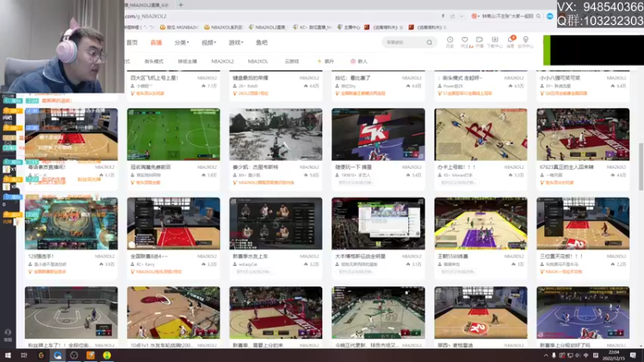
Task: Click the page vertical scrollbar
Action: [641, 167]
